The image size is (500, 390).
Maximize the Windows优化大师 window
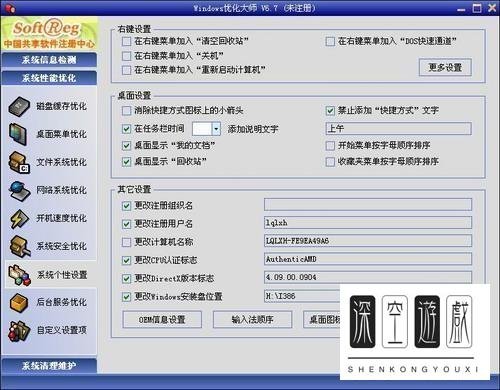477,8
